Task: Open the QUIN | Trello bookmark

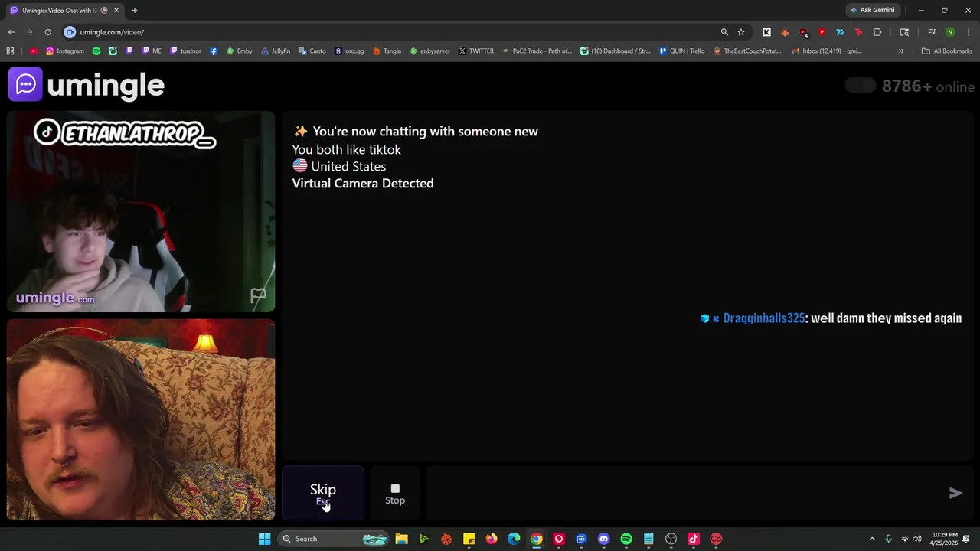Action: pyautogui.click(x=681, y=51)
